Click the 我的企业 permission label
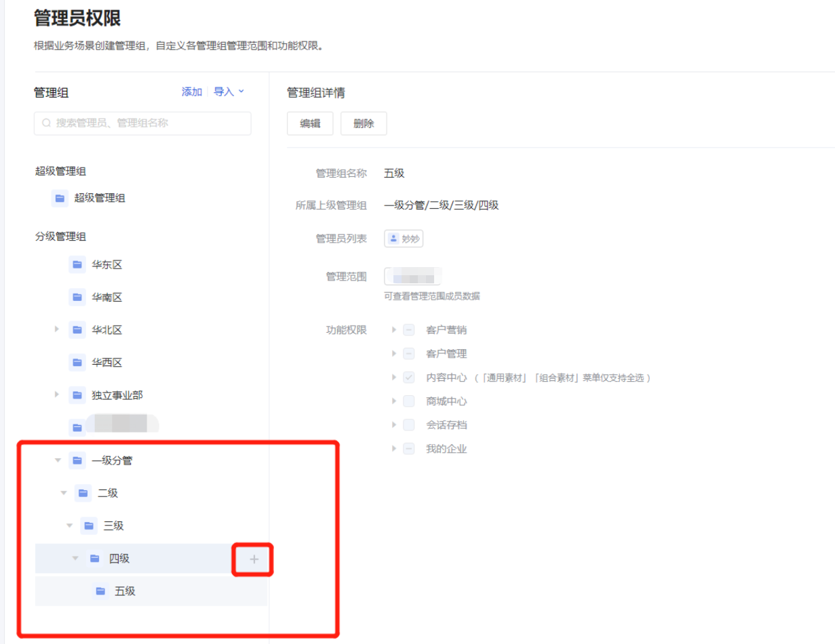Viewport: 835px width, 644px height. (446, 449)
